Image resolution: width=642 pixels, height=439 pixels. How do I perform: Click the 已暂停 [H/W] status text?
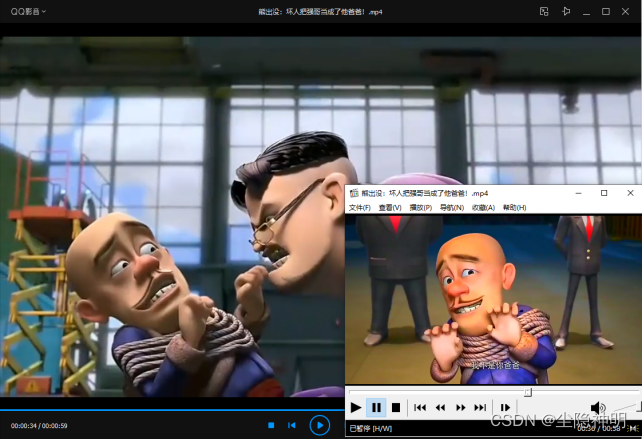(x=371, y=428)
